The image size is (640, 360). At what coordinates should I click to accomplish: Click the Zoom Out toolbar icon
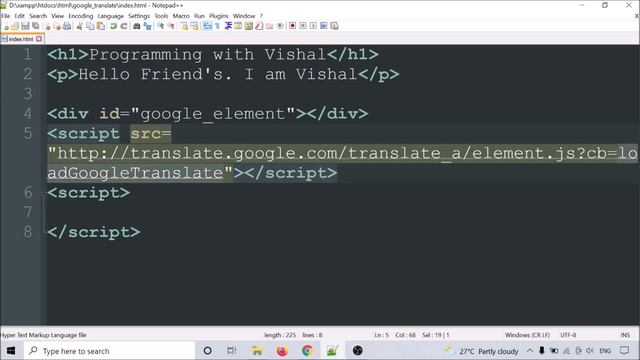tap(171, 26)
